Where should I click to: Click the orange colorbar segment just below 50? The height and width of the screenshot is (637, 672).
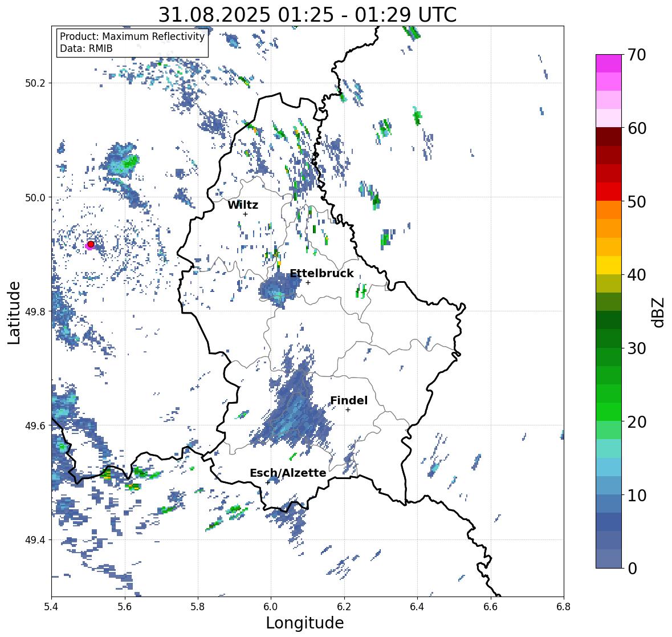pos(609,210)
